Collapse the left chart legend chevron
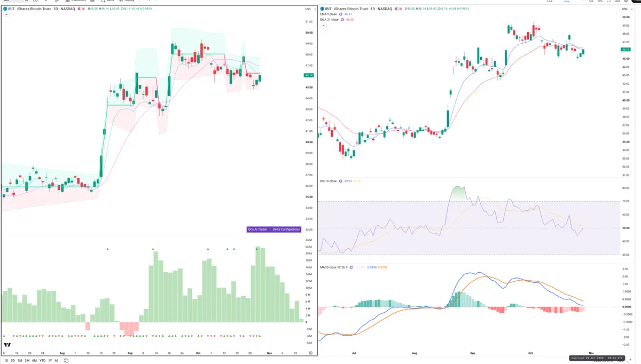 coord(6,14)
